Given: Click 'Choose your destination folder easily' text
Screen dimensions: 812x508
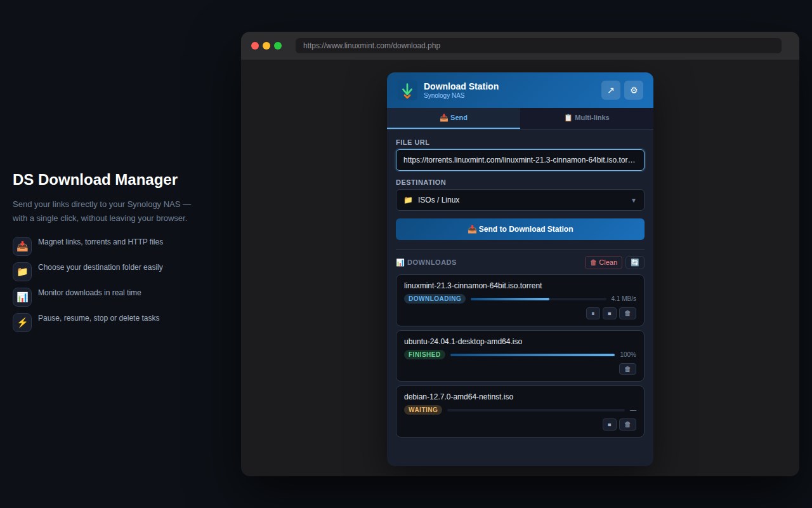Looking at the screenshot, I should [x=100, y=267].
